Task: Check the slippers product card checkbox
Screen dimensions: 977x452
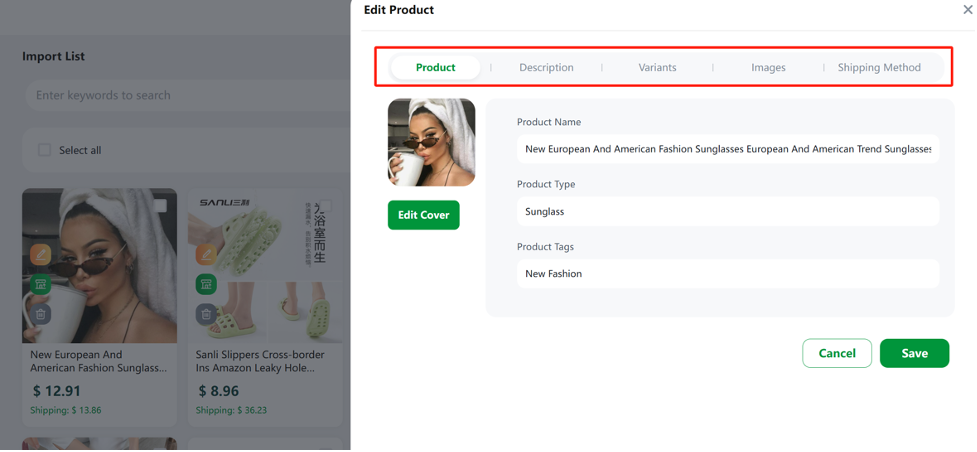Action: 326,206
